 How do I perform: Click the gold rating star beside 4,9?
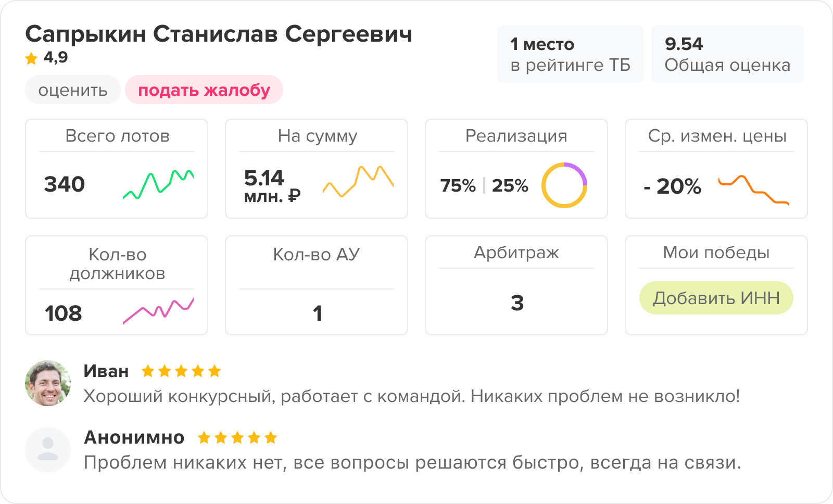31,58
